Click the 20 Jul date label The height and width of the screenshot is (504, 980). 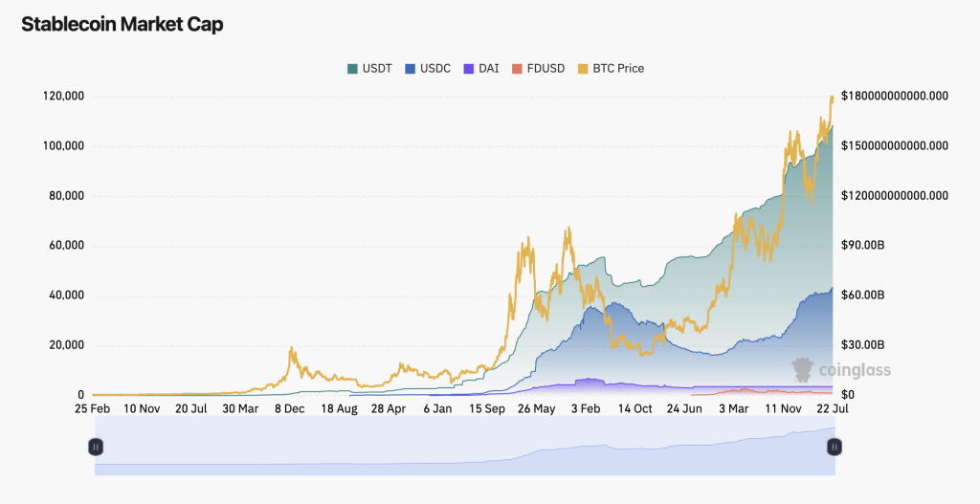click(190, 409)
